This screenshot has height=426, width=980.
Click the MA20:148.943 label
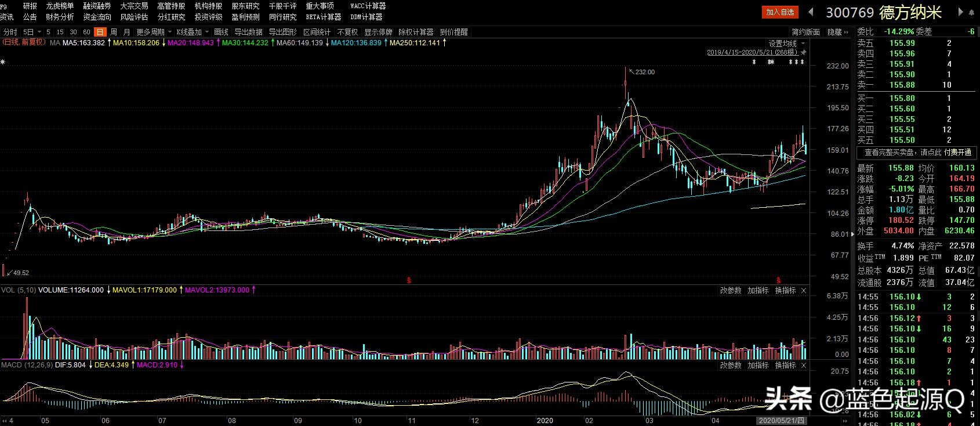pos(190,43)
